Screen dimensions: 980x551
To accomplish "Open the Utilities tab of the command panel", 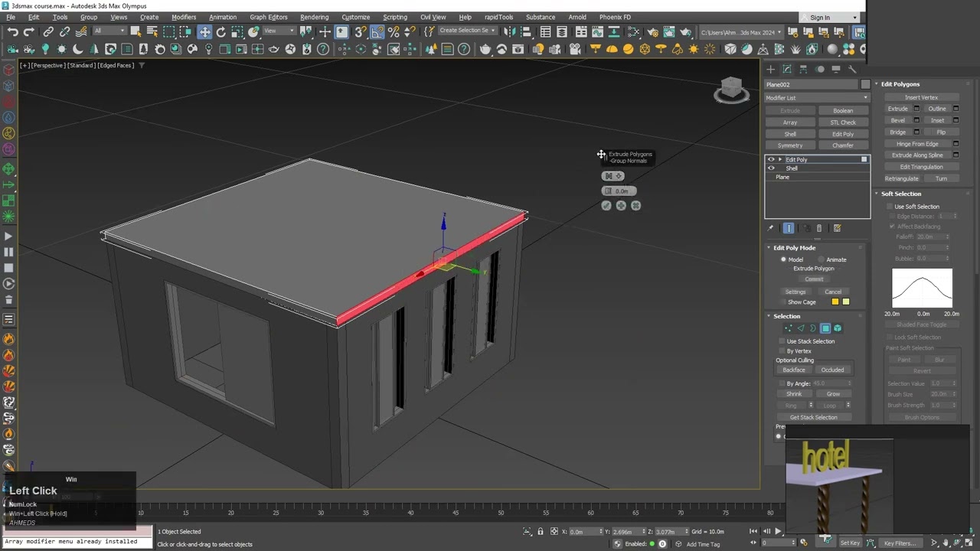I will click(x=852, y=69).
